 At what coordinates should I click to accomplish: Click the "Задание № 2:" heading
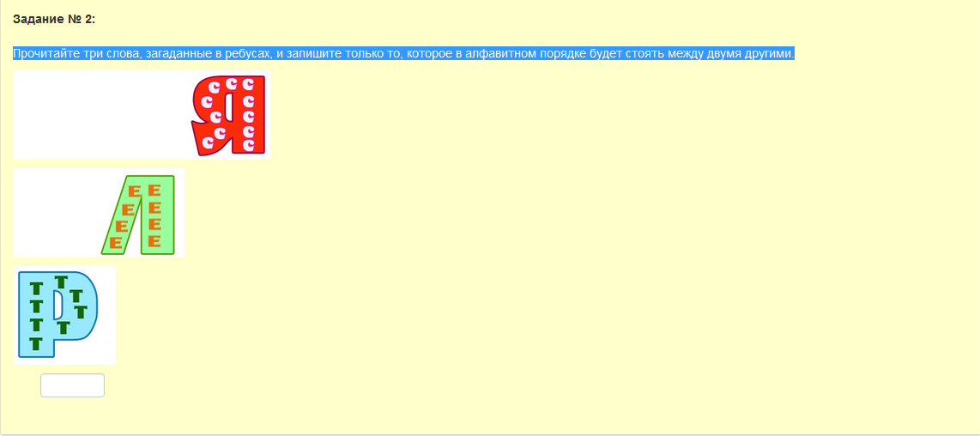coord(53,19)
